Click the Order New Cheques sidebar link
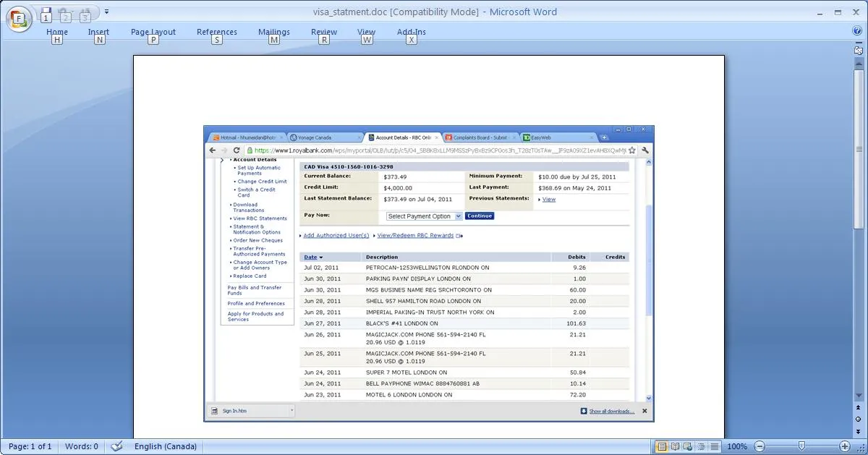The height and width of the screenshot is (455, 868). pos(258,240)
